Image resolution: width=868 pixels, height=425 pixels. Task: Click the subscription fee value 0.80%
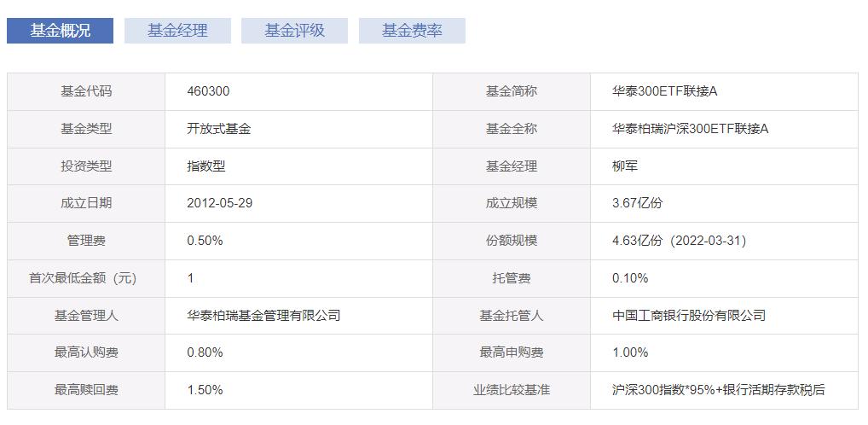click(205, 352)
